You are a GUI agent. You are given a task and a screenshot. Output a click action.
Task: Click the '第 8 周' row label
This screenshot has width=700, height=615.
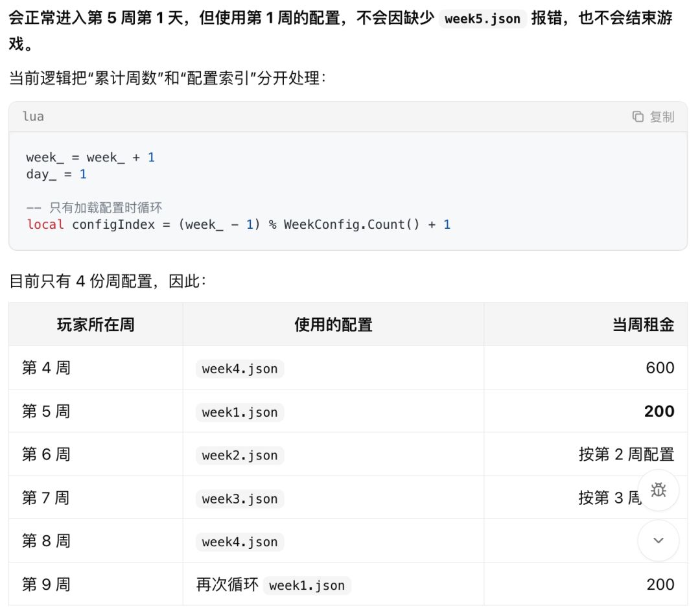coord(47,541)
